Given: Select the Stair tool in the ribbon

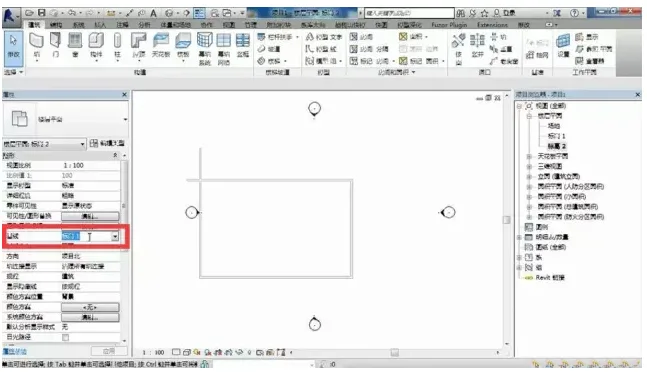Looking at the screenshot, I should pyautogui.click(x=272, y=61).
